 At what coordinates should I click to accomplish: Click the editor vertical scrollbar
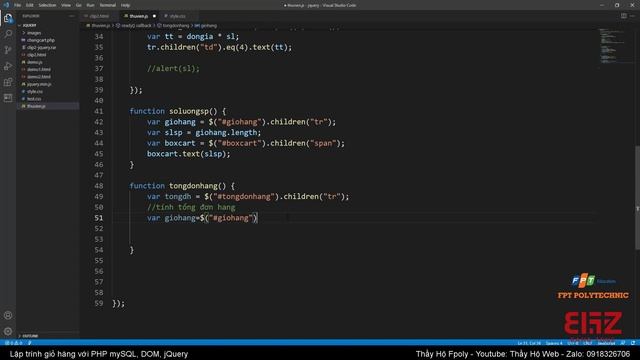click(x=637, y=197)
